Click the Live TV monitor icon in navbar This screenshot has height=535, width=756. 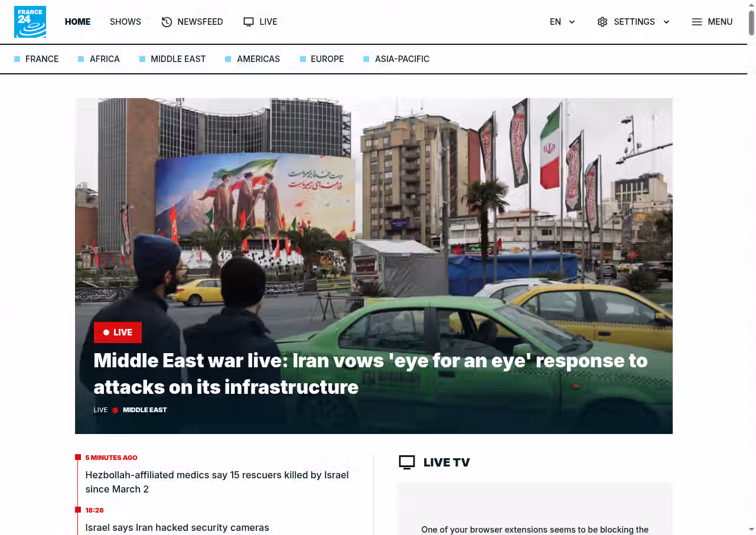click(249, 22)
